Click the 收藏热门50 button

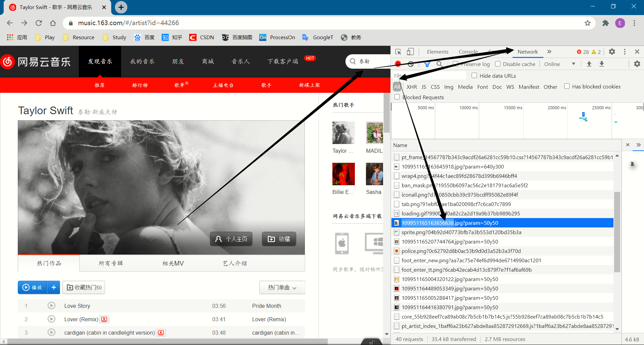(84, 287)
